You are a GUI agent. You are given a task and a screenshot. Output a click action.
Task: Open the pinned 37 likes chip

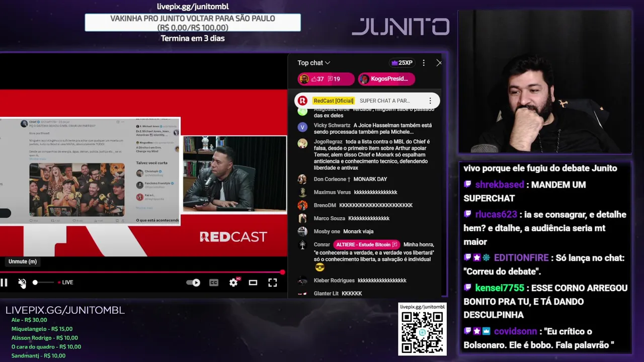point(326,79)
